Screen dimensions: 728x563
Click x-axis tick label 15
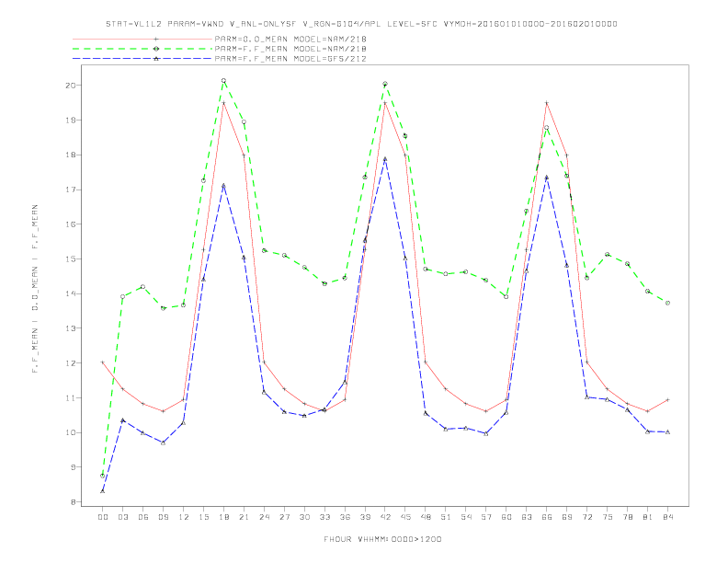(203, 517)
